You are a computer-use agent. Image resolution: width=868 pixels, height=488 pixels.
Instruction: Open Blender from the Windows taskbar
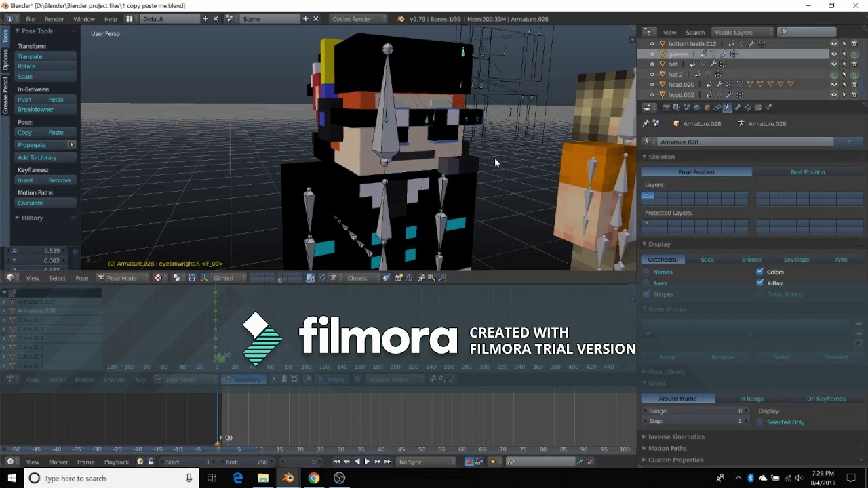click(x=288, y=478)
